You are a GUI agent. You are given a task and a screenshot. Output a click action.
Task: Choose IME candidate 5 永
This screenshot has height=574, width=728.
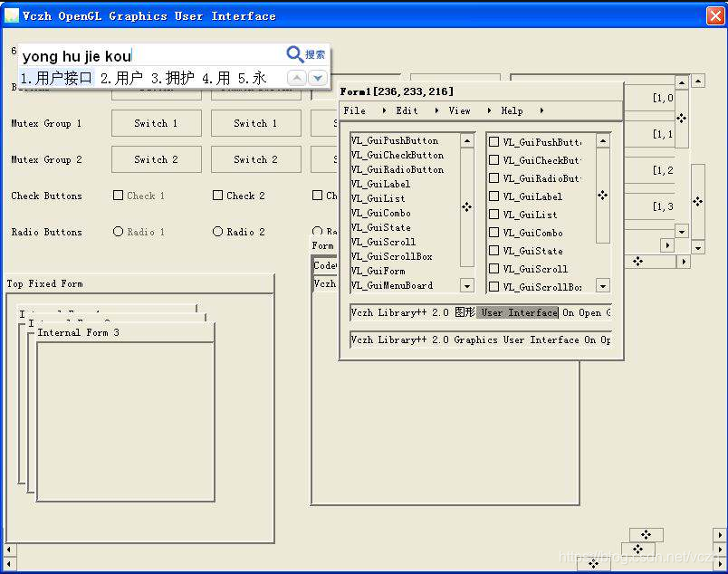[252, 78]
